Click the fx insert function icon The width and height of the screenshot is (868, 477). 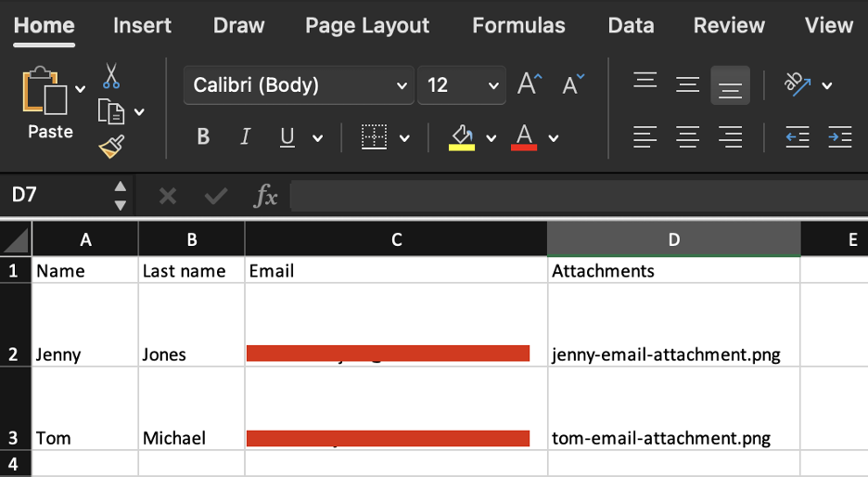pyautogui.click(x=265, y=196)
